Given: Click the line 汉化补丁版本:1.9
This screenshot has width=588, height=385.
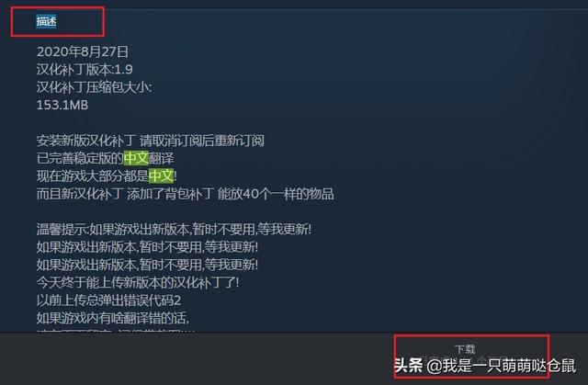Looking at the screenshot, I should point(85,69).
